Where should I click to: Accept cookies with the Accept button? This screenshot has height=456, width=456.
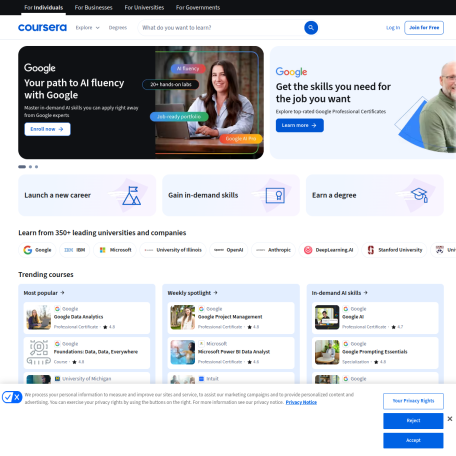tap(413, 440)
